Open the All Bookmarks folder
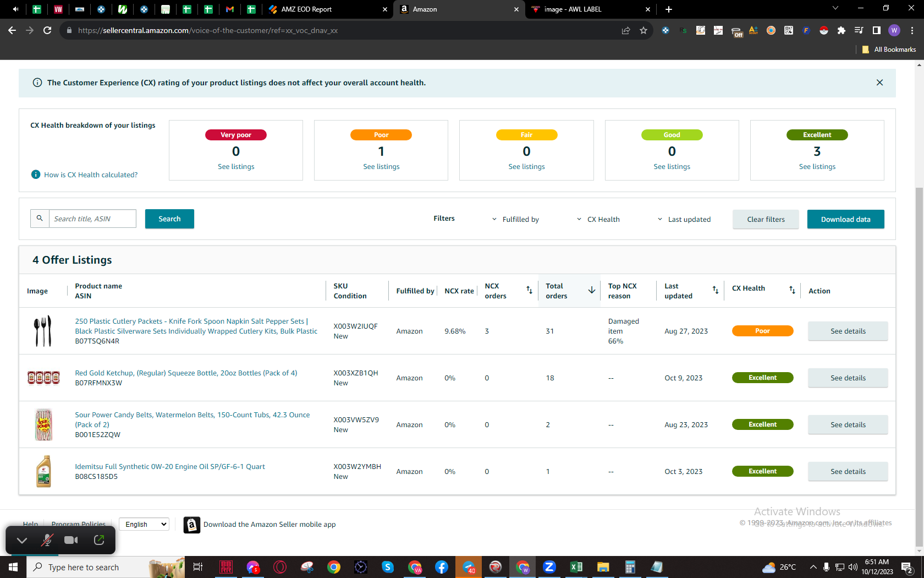 click(x=889, y=50)
